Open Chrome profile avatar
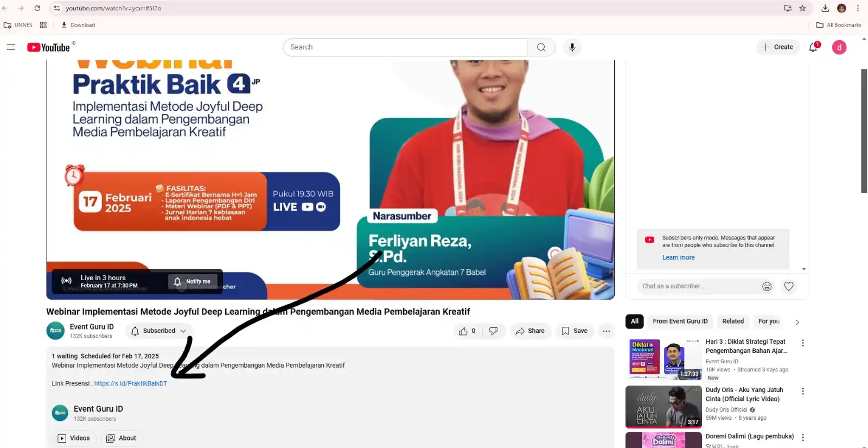The image size is (868, 448). [x=841, y=8]
